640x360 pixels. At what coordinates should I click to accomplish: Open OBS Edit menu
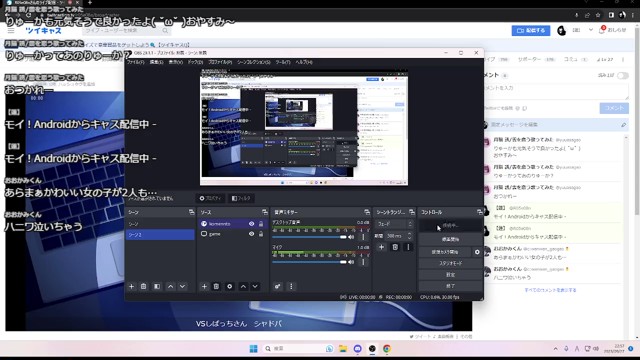156,62
